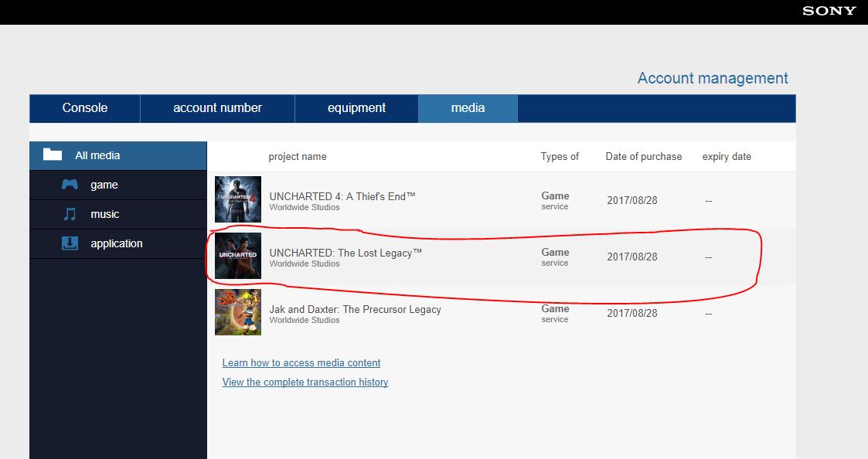Click the expiry date column header
Screen dimensions: 868x459
click(x=727, y=157)
